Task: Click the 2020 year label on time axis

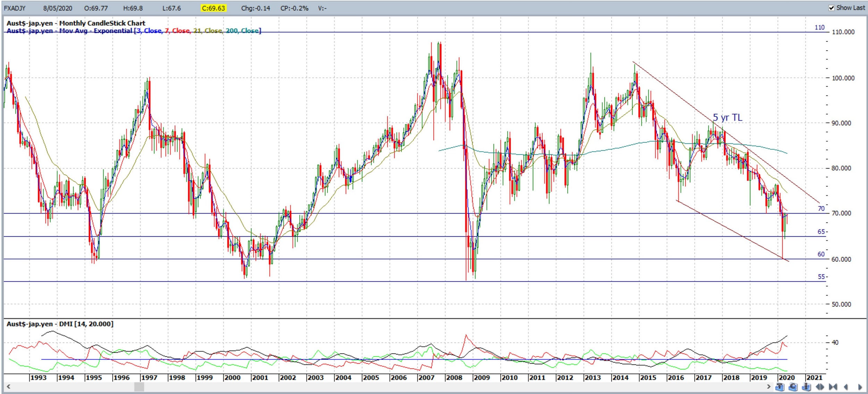Action: [x=786, y=378]
